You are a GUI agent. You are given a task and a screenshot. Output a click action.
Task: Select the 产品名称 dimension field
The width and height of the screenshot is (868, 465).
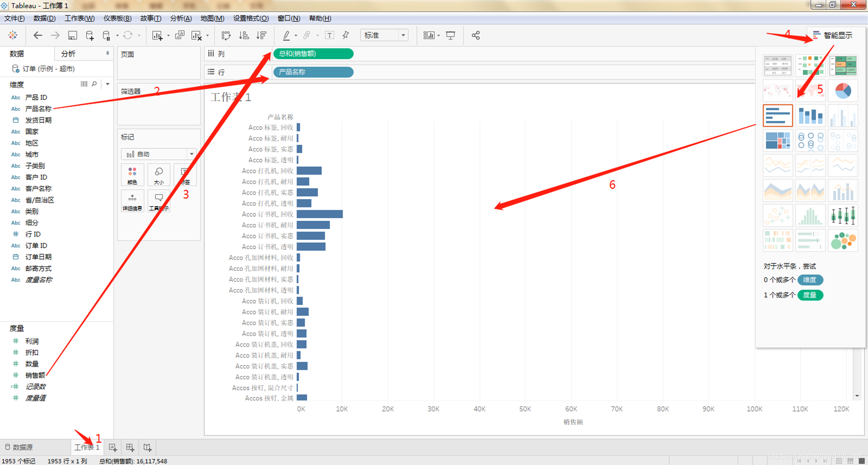pos(38,109)
